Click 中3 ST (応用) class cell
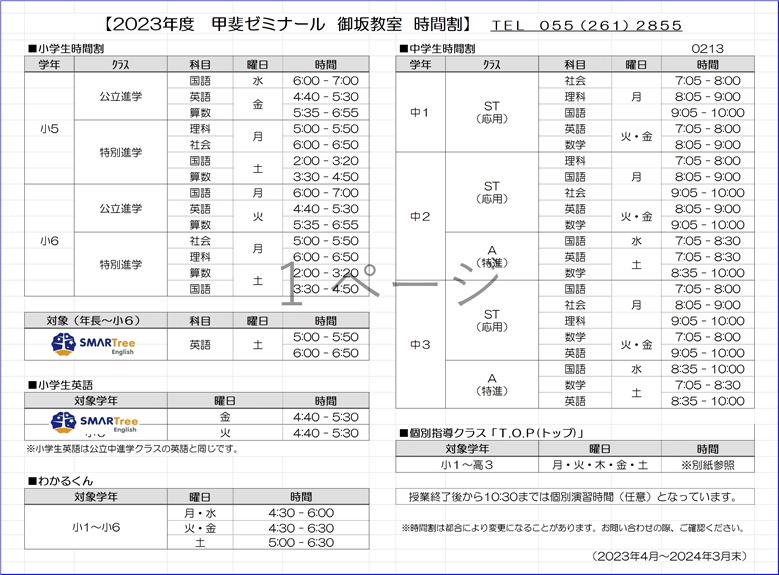 pos(492,321)
